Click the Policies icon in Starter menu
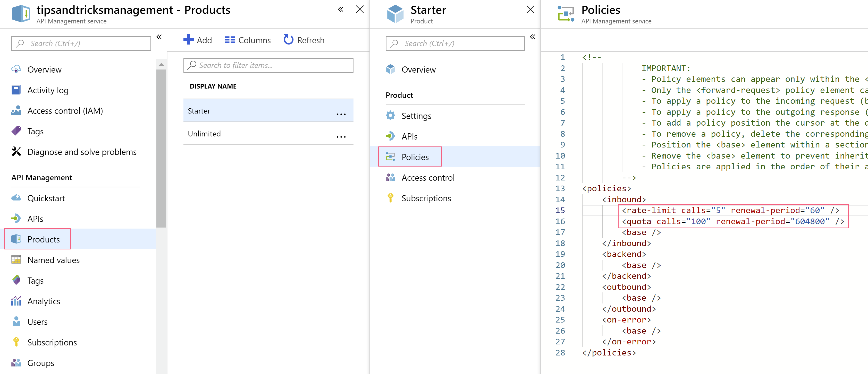Viewport: 868px width, 374px height. click(390, 156)
